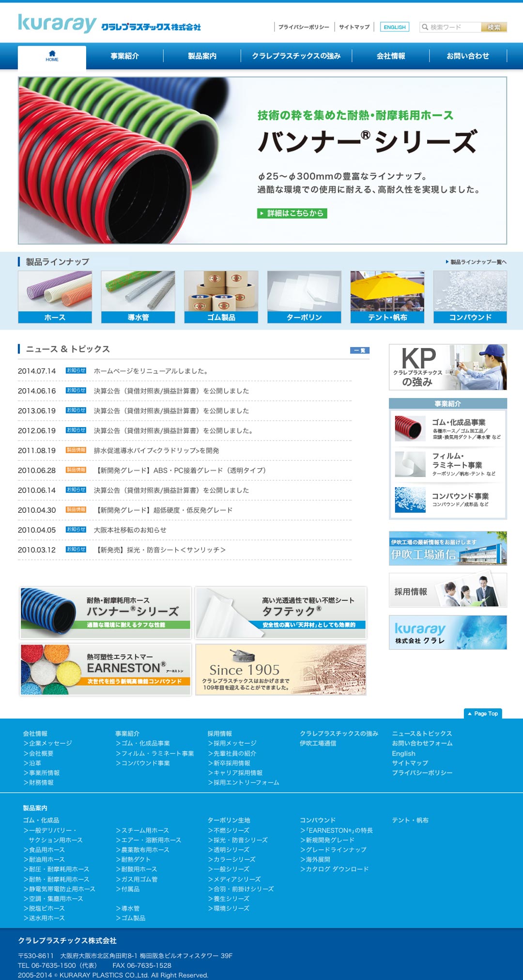Open the お問い合わせ navigation item
The image size is (523, 980).
tap(468, 56)
